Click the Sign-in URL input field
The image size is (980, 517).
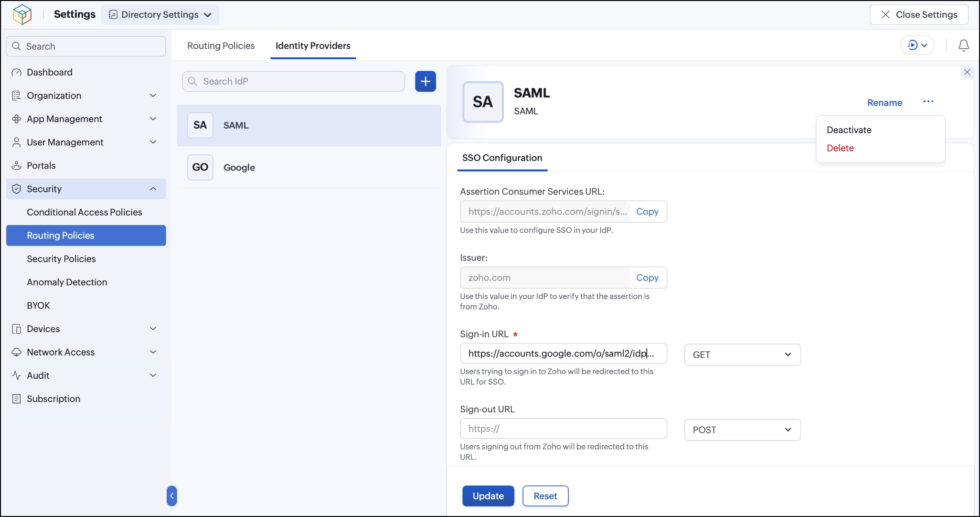(x=564, y=354)
